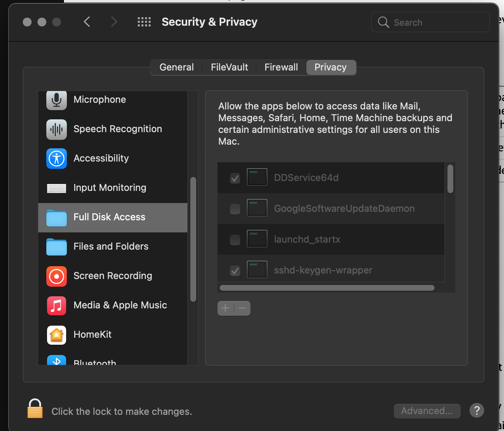
Task: Switch to the FileVault tab
Action: (x=229, y=67)
